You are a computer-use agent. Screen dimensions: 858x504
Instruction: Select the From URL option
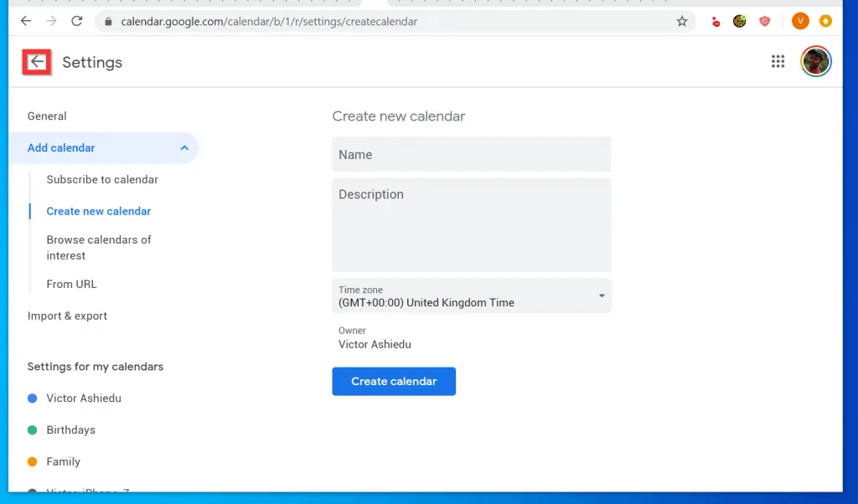click(x=71, y=284)
